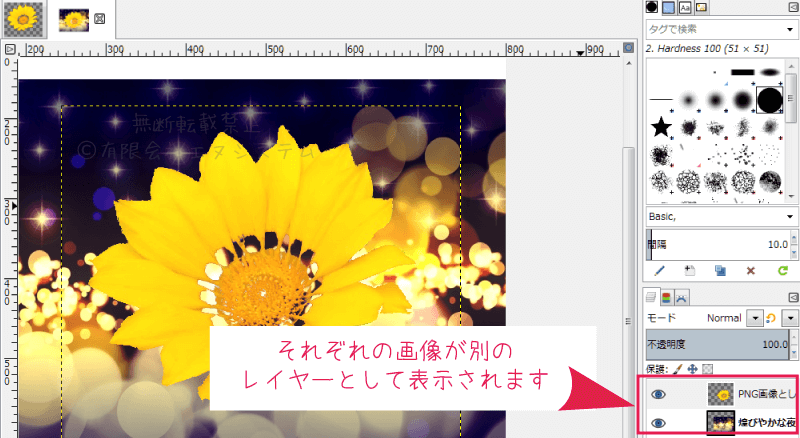Select the blurred ellipse brush
Screen dimensions: 800x438
pyautogui.click(x=769, y=72)
